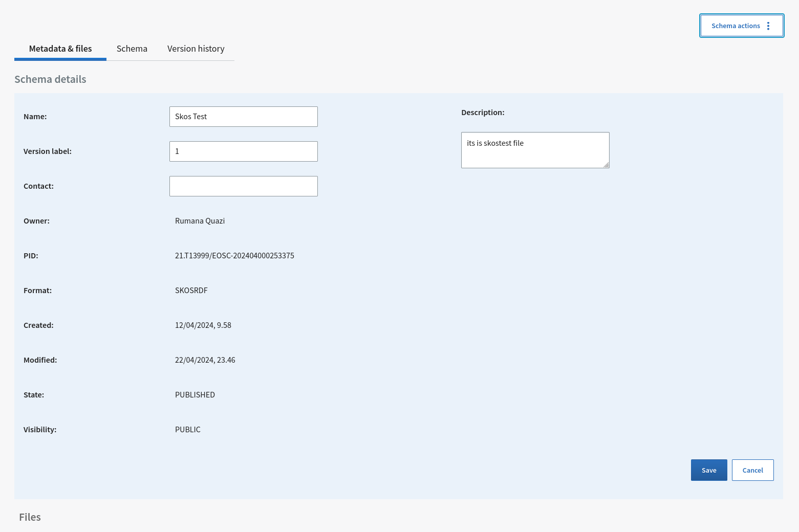Click the Version label input field

click(244, 151)
